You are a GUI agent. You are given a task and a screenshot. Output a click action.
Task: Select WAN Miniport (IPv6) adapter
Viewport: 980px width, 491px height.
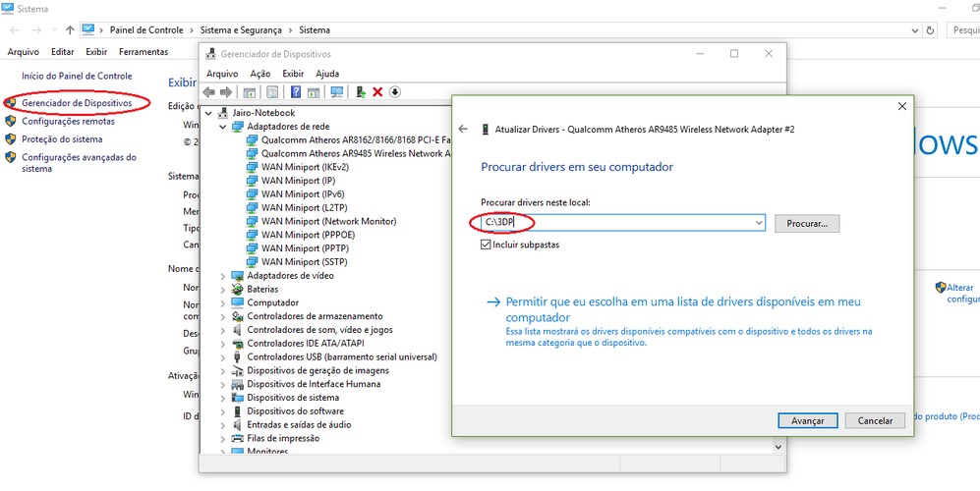click(303, 194)
